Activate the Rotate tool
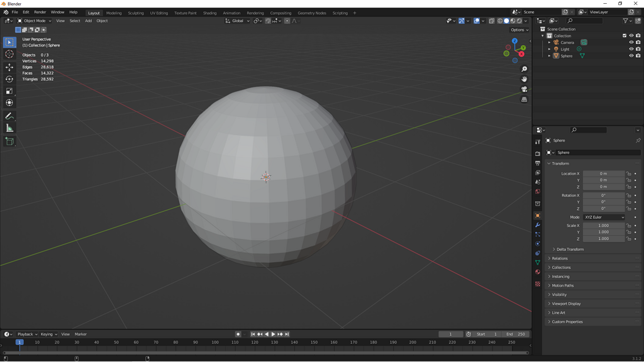This screenshot has height=362, width=644. (9, 79)
